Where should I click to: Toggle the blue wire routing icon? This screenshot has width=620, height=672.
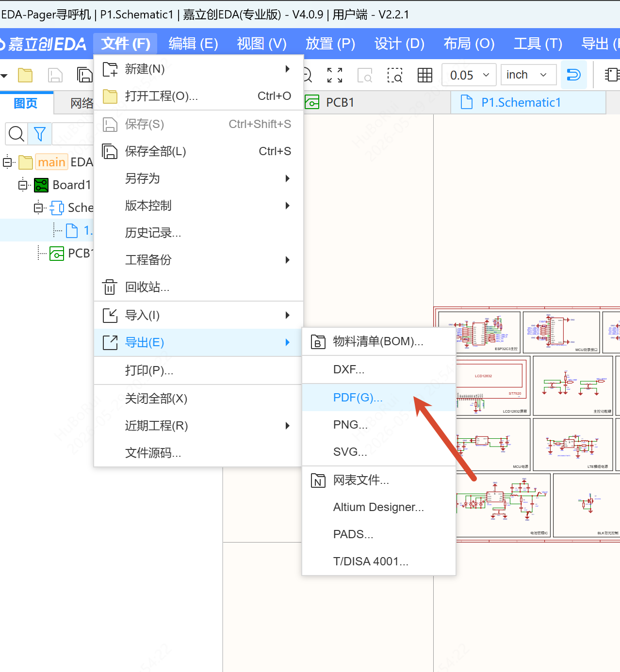(574, 75)
